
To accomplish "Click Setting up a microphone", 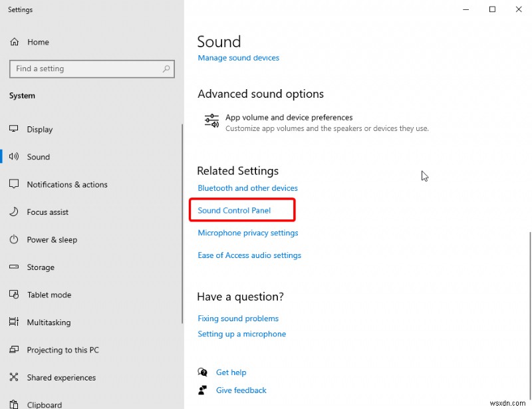I will (241, 333).
